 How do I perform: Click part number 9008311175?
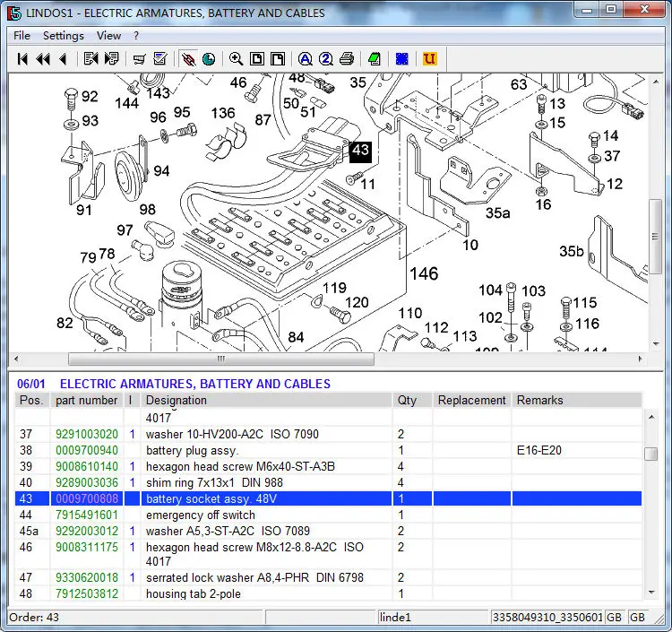87,547
